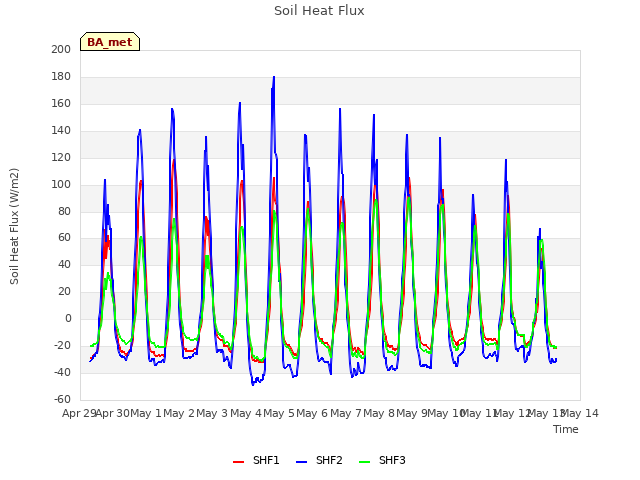Click the y-axis label 20

pyautogui.click(x=64, y=291)
